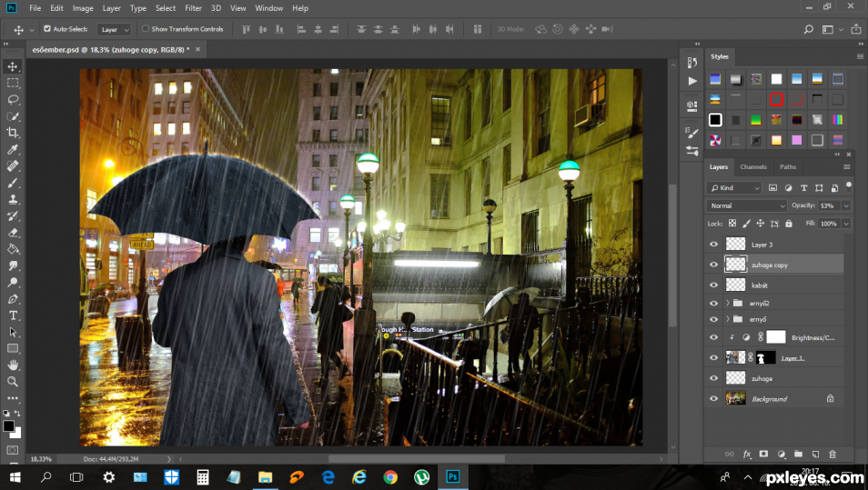Select the Rectangular Marquee tool
Image resolution: width=868 pixels, height=490 pixels.
[13, 83]
